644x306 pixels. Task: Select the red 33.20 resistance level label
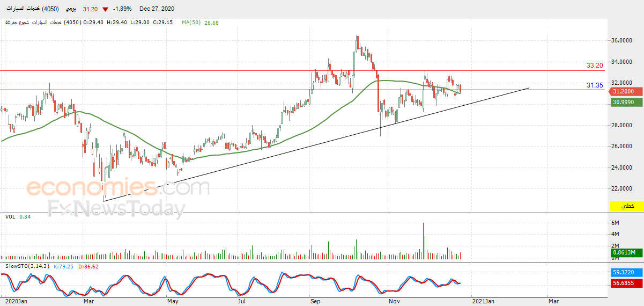[x=595, y=65]
